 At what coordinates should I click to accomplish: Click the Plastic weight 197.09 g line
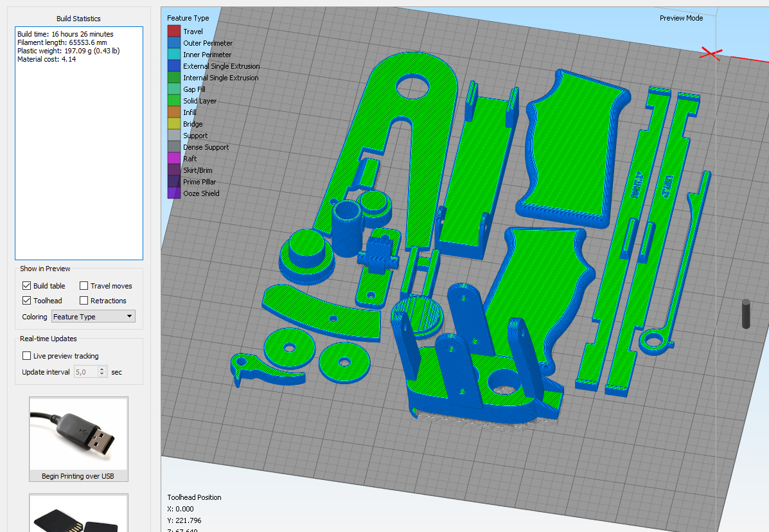point(68,51)
